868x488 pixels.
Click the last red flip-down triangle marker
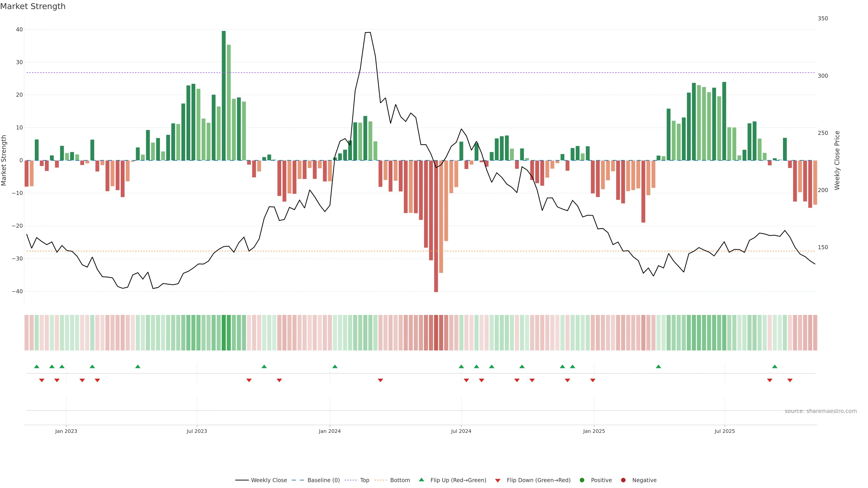[790, 380]
